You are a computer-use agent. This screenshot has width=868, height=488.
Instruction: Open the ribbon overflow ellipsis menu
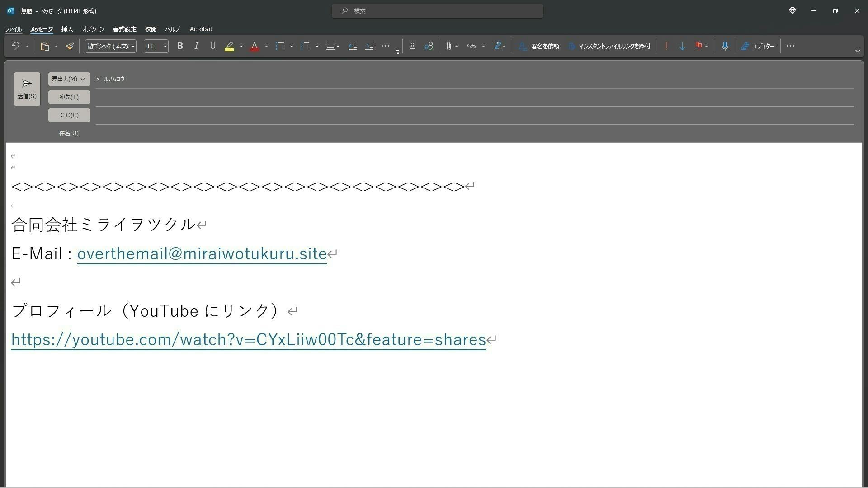[790, 46]
